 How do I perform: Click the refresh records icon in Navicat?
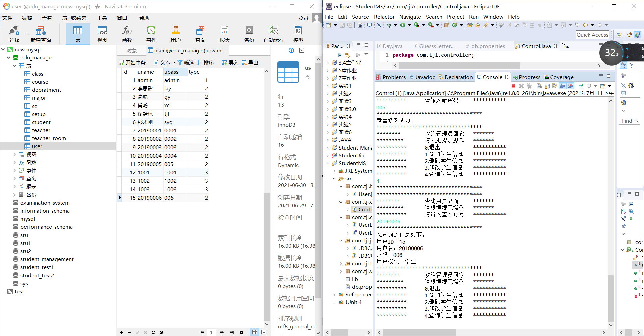[x=153, y=332]
